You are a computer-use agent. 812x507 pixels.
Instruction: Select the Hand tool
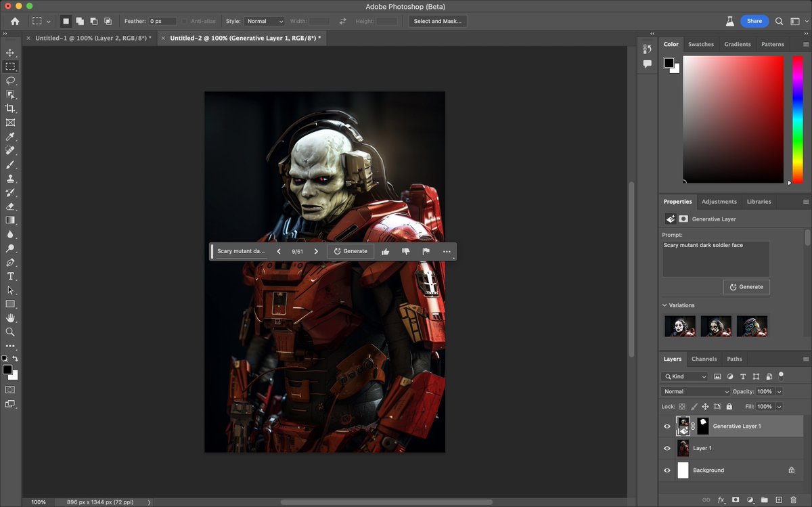point(10,318)
